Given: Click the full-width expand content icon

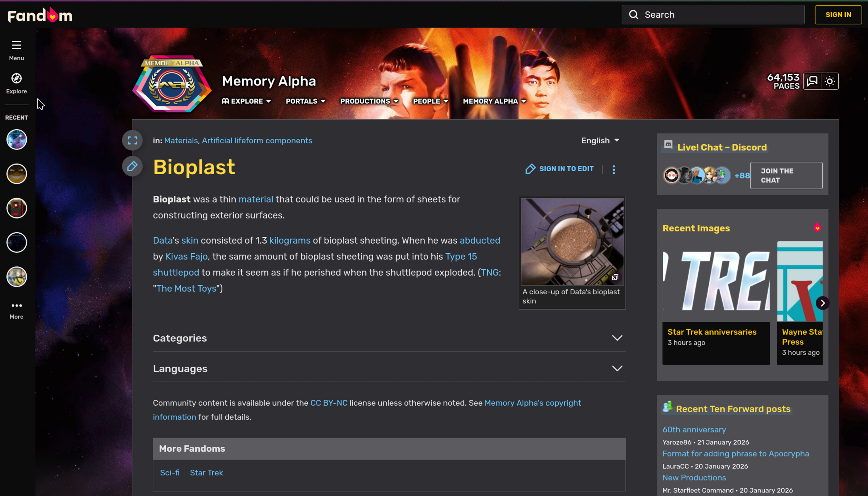Looking at the screenshot, I should coord(132,140).
